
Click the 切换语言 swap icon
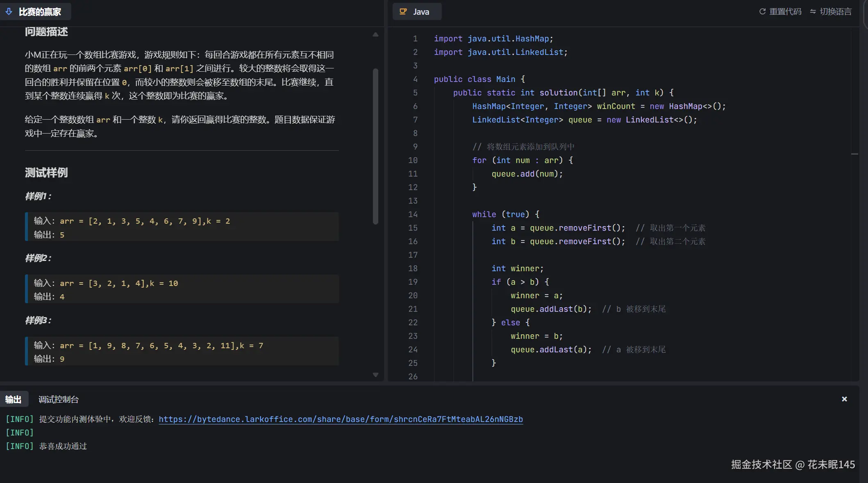813,11
